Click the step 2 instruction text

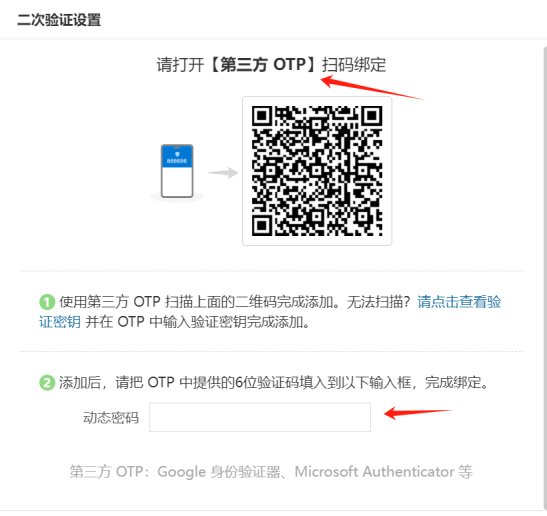[274, 383]
